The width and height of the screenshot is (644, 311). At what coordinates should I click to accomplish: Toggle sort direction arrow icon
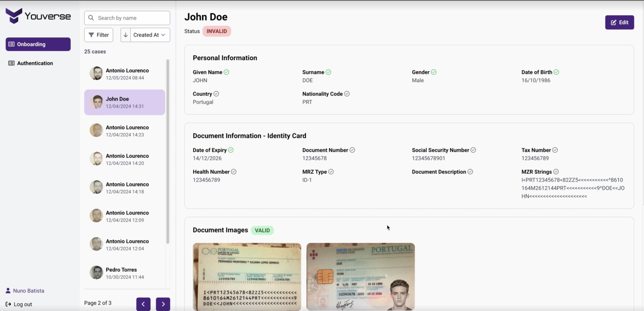pyautogui.click(x=126, y=35)
